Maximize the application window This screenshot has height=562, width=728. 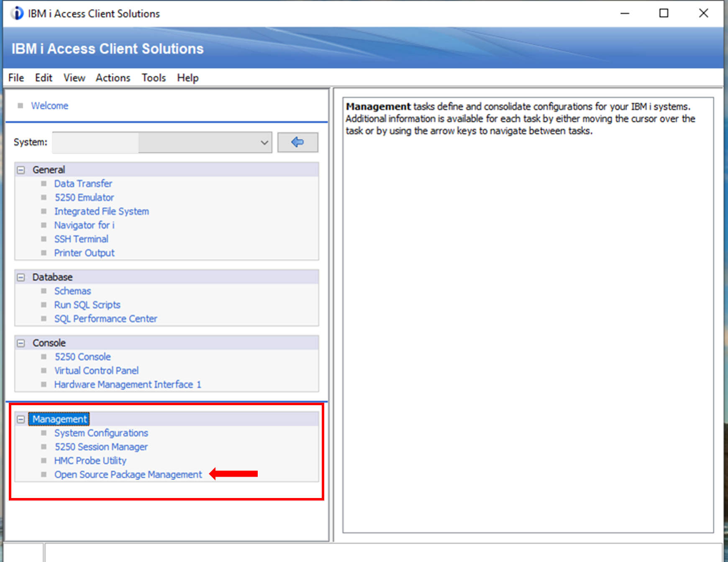pyautogui.click(x=664, y=13)
